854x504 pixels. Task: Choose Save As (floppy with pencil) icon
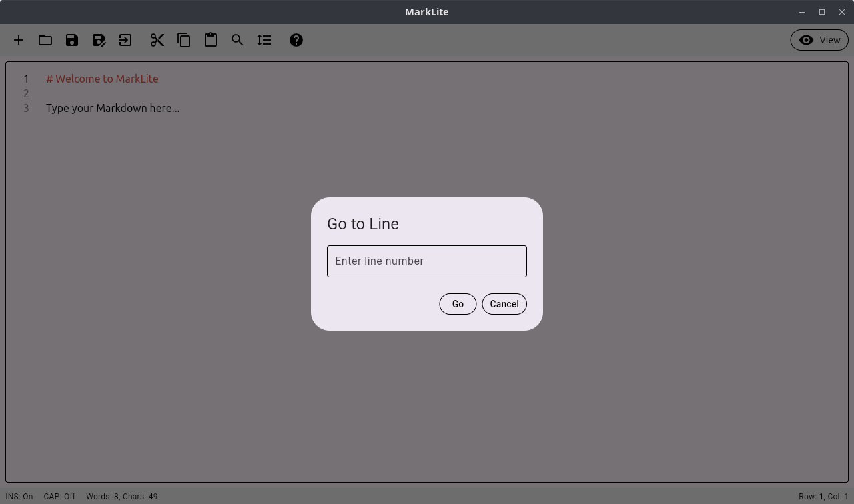99,40
